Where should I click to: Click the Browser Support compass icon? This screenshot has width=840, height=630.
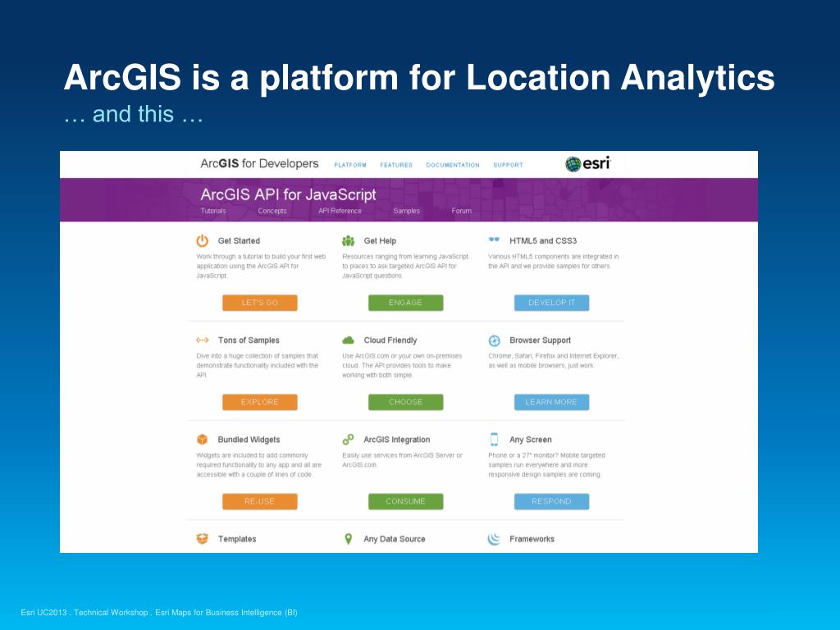click(494, 340)
